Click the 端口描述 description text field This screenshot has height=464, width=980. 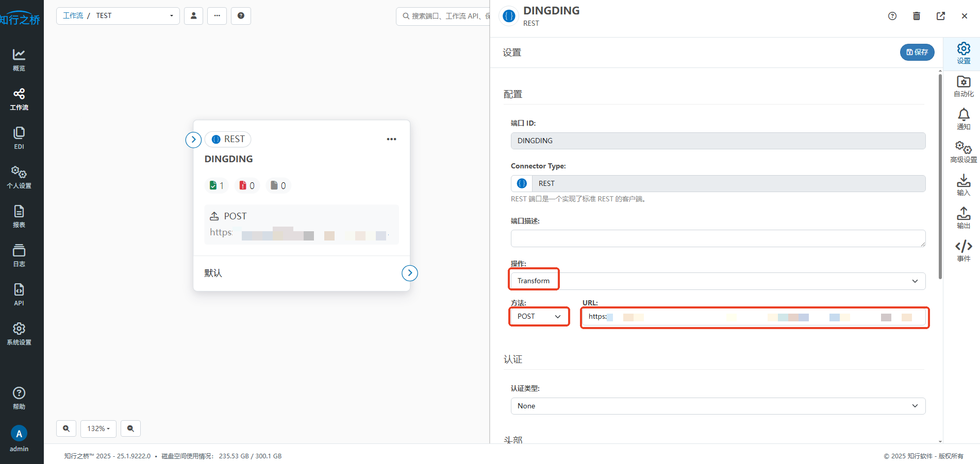point(718,238)
